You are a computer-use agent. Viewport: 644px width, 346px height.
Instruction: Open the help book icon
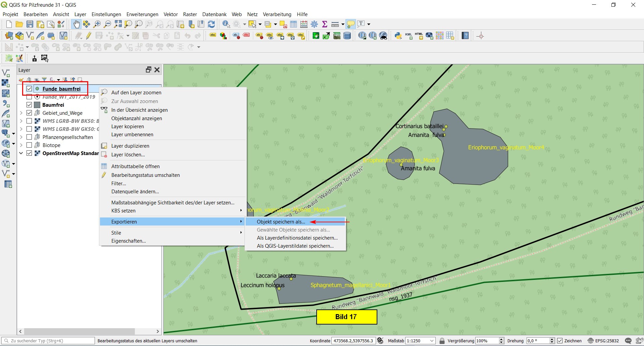[x=465, y=36]
